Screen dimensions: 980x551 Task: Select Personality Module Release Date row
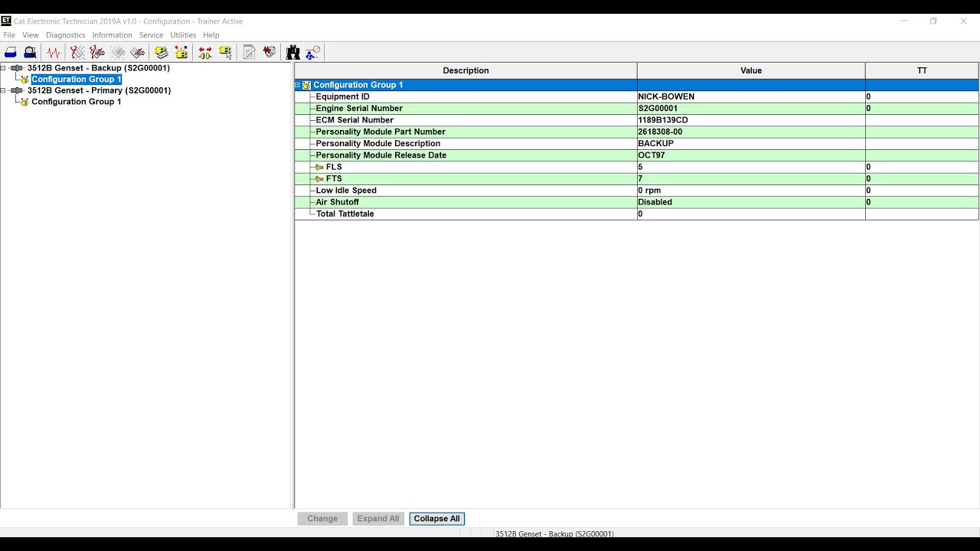tap(636, 155)
